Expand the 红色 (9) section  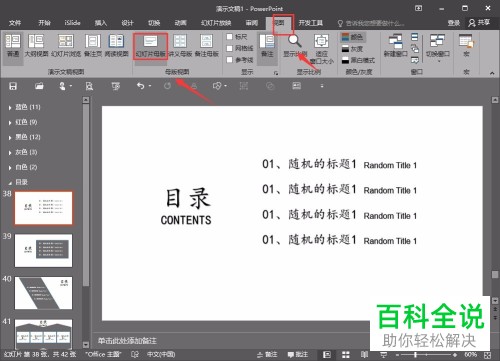[x=10, y=123]
